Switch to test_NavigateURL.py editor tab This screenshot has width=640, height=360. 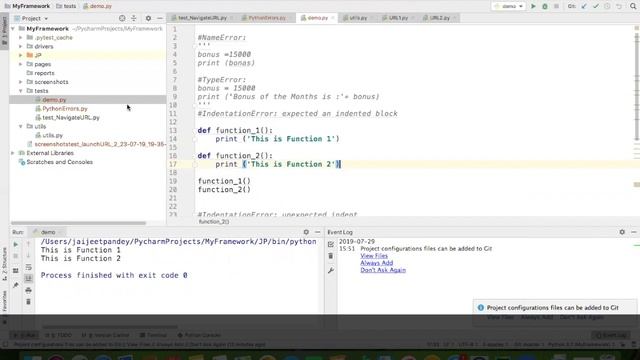click(202, 18)
